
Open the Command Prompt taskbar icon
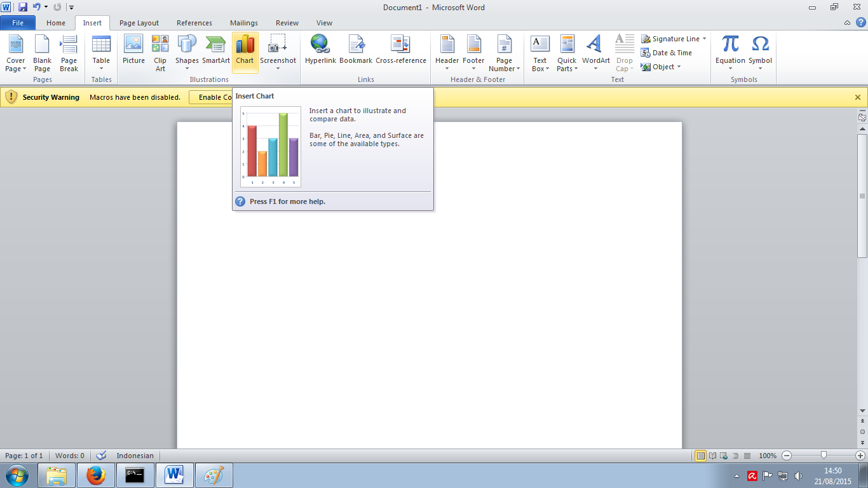[x=135, y=475]
